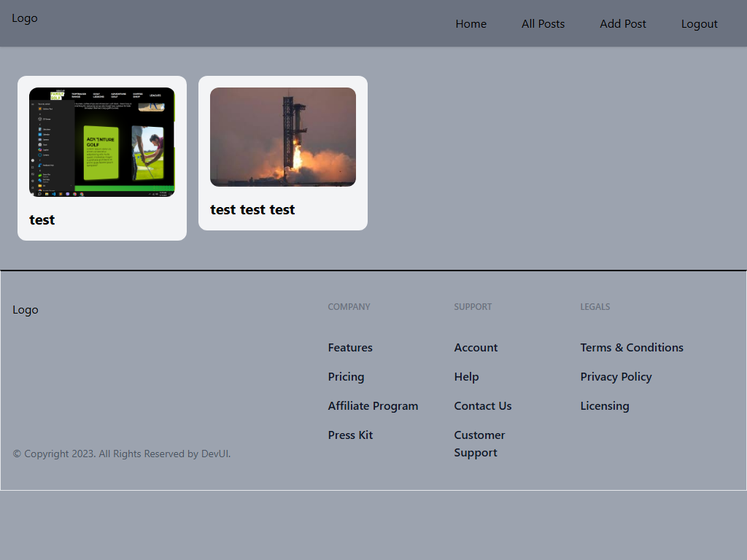
Task: Open the golf screenshot post thumbnail
Action: click(x=102, y=142)
